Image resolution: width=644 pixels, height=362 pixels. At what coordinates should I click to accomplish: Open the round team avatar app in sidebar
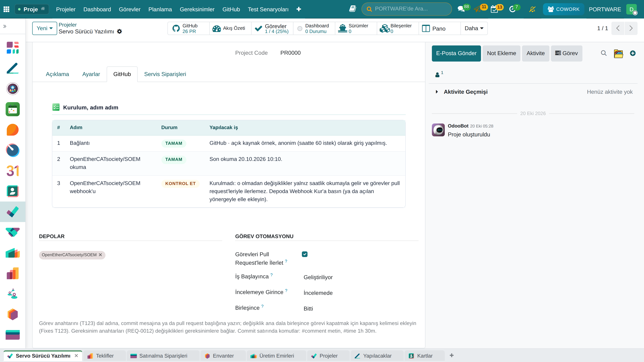click(12, 89)
